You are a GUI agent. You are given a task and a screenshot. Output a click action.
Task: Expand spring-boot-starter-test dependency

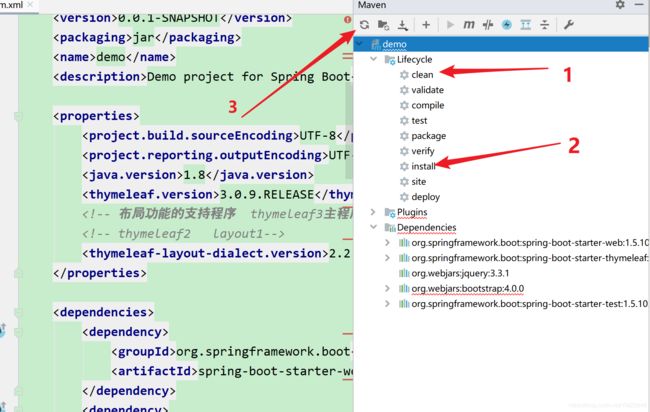387,304
